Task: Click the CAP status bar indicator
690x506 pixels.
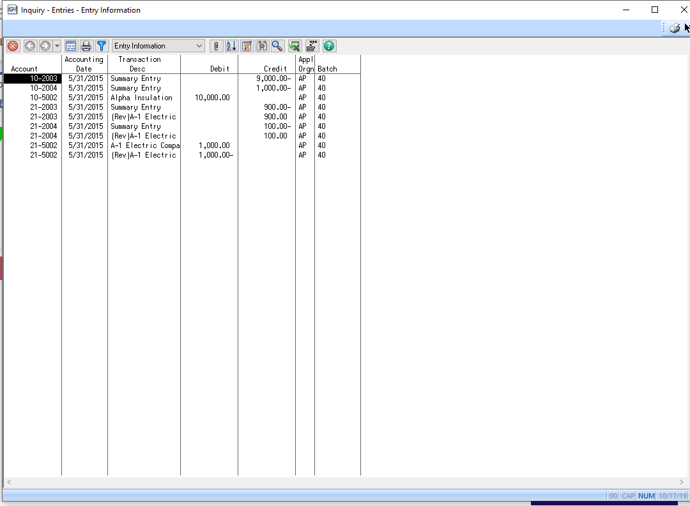Action: click(x=628, y=496)
